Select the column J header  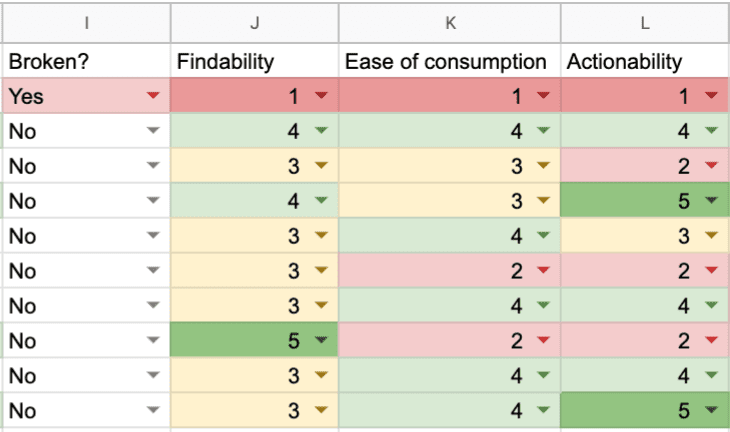tap(254, 19)
